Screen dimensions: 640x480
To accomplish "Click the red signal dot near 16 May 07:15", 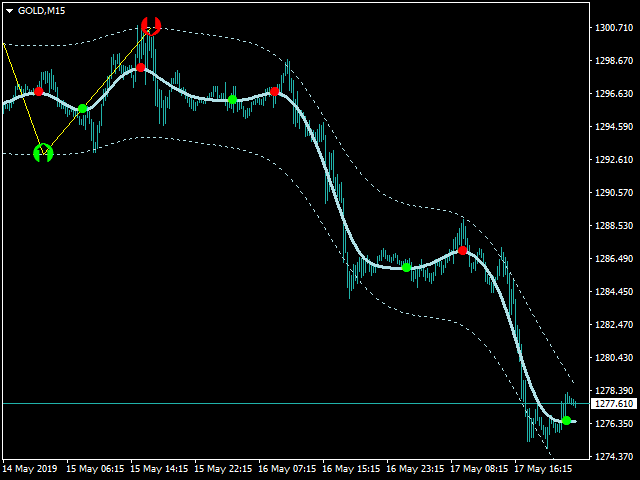I will coord(275,91).
